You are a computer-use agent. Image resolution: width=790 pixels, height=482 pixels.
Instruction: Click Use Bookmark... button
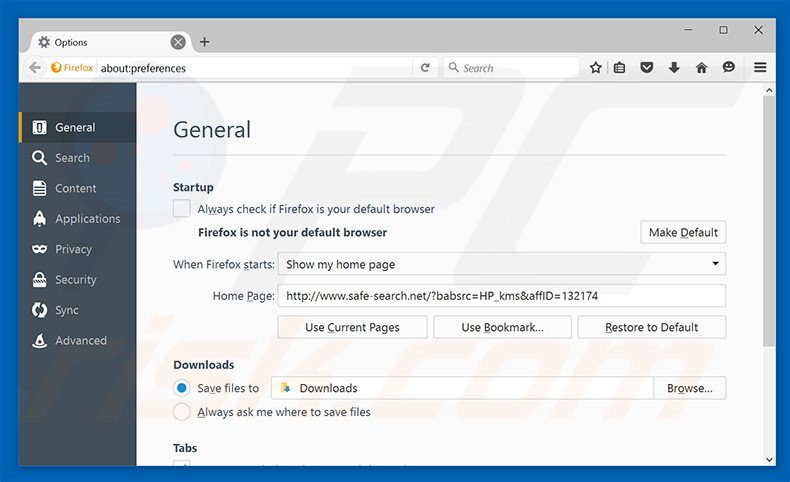click(502, 327)
